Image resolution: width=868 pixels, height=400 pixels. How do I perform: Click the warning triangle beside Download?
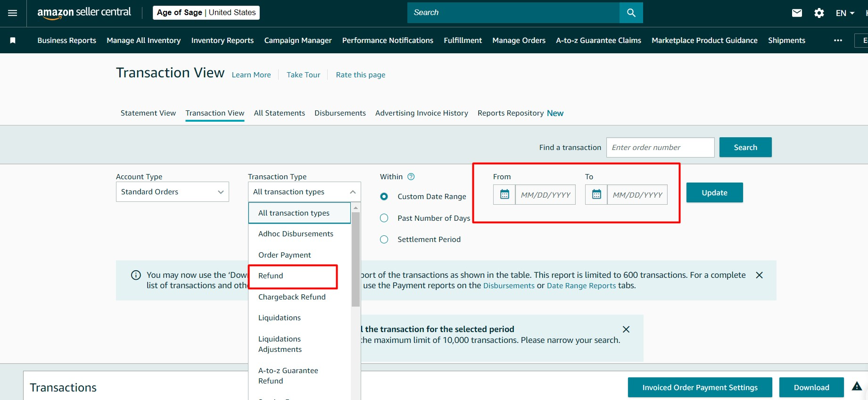click(857, 387)
